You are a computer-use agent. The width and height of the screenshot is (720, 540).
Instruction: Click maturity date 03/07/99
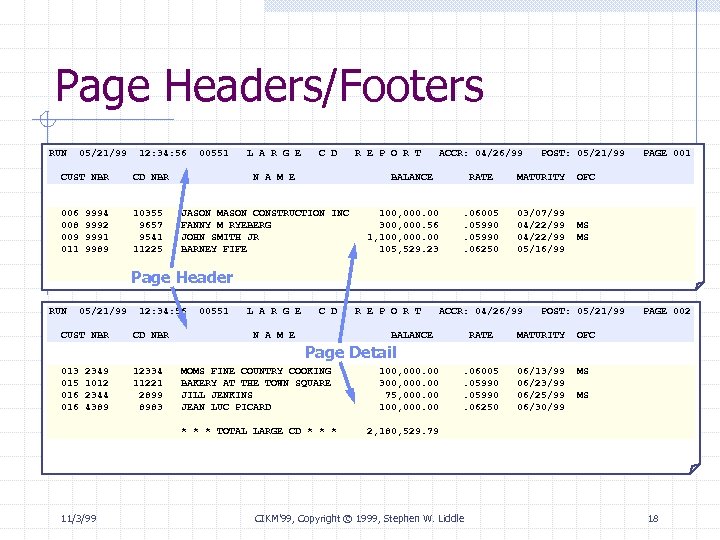[x=541, y=213]
